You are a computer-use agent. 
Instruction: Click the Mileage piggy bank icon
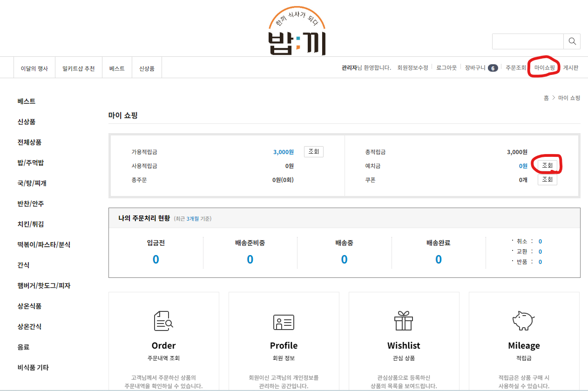(x=524, y=322)
